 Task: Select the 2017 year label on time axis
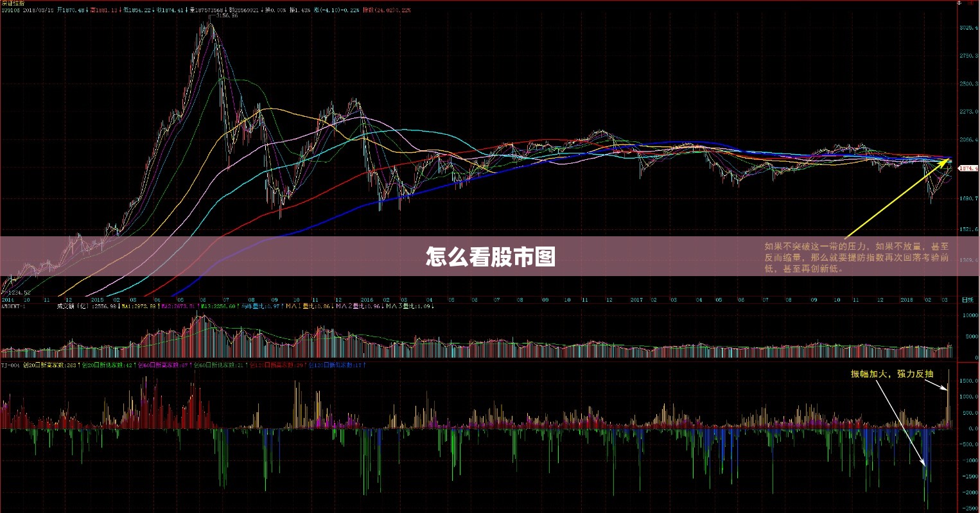click(x=636, y=300)
